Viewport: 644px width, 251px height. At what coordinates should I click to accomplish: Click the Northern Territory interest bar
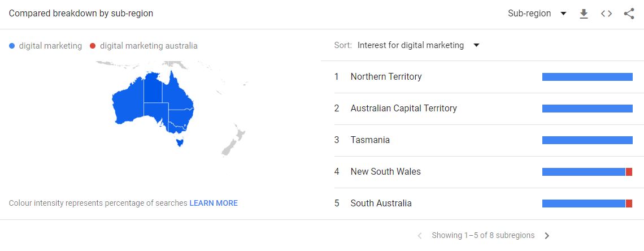588,77
